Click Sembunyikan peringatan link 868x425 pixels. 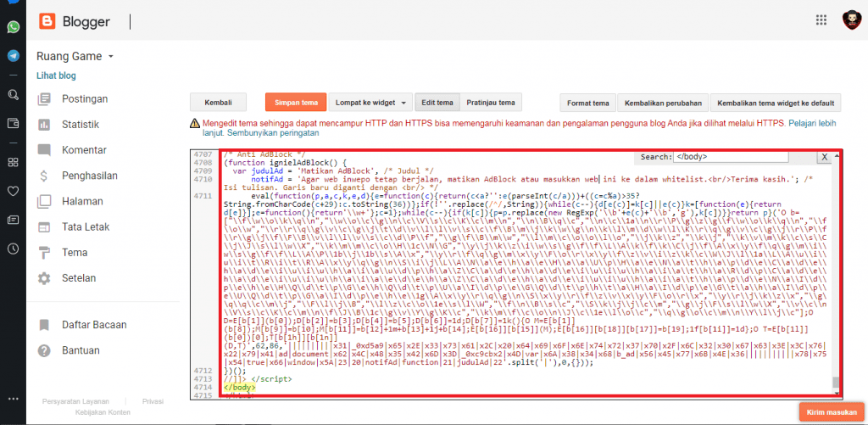click(x=273, y=133)
